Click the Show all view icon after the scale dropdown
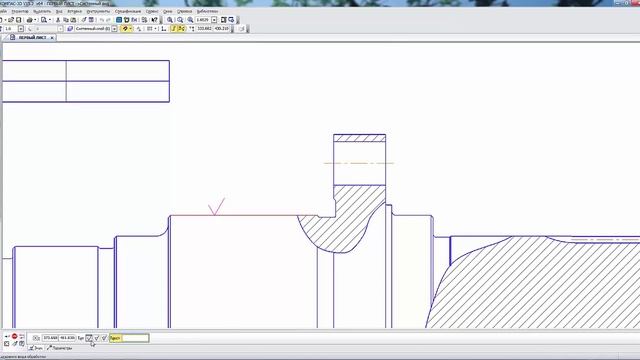Image resolution: width=640 pixels, height=360 pixels. (x=223, y=20)
